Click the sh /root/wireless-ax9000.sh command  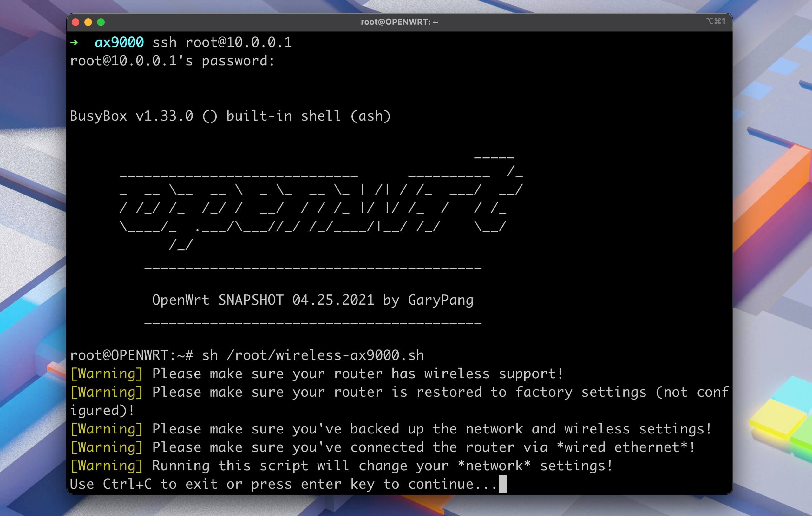[x=313, y=355]
